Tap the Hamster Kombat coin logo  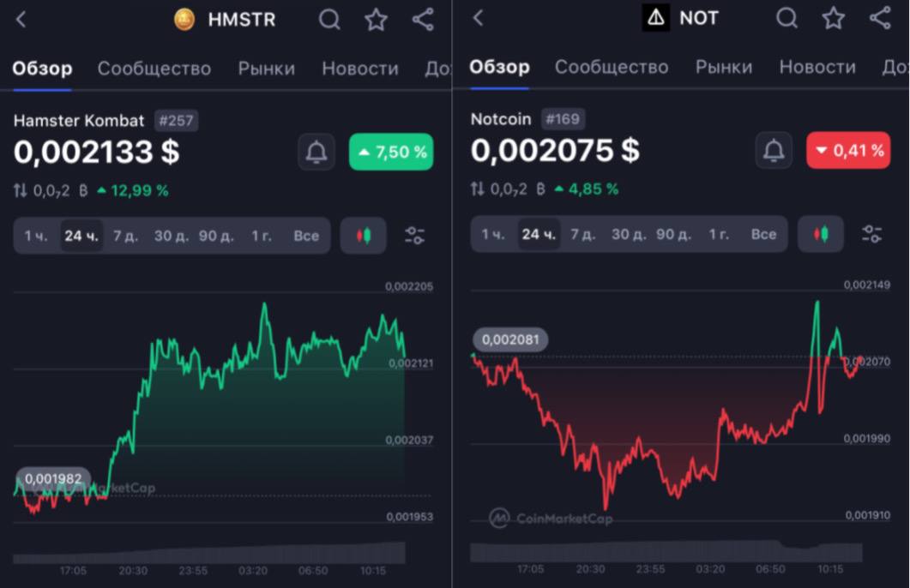[x=184, y=20]
